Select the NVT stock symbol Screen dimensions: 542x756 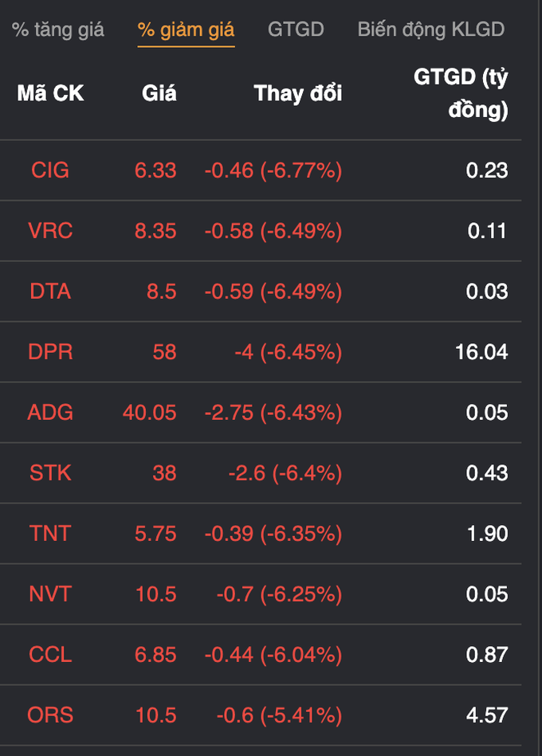50,594
